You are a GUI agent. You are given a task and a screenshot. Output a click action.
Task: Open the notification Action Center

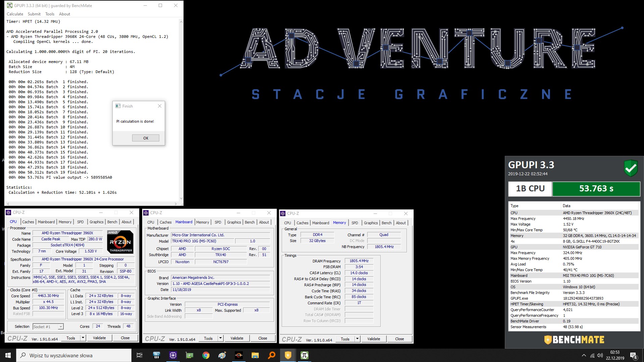tap(634, 355)
